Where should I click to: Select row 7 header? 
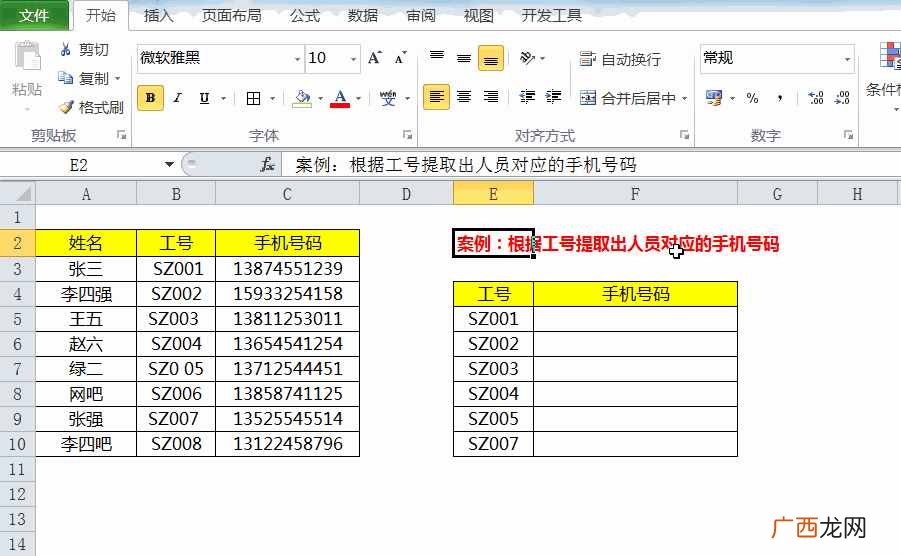tap(17, 369)
